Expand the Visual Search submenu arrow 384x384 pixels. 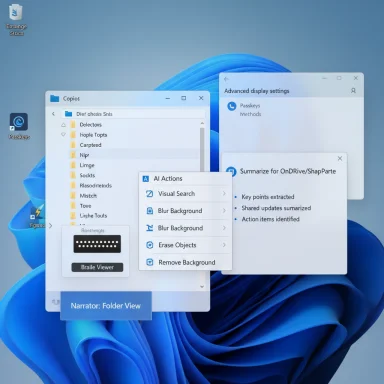224,194
